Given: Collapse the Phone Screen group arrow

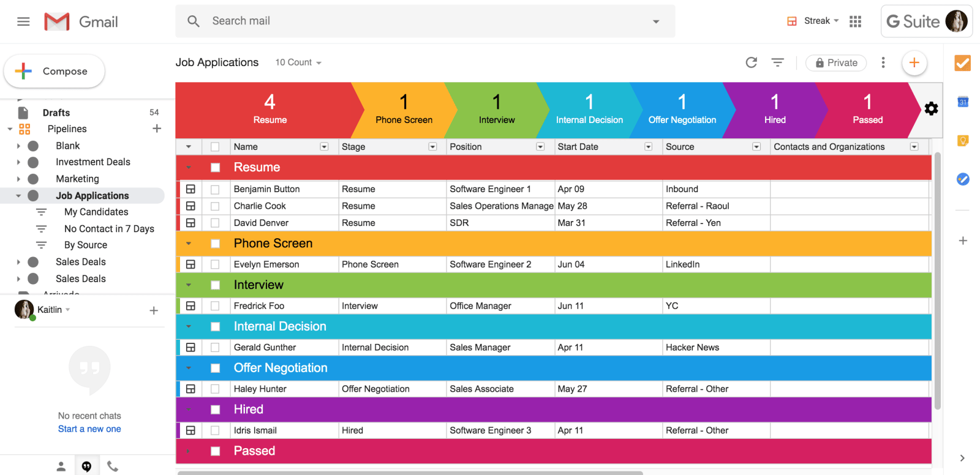Looking at the screenshot, I should pyautogui.click(x=189, y=244).
